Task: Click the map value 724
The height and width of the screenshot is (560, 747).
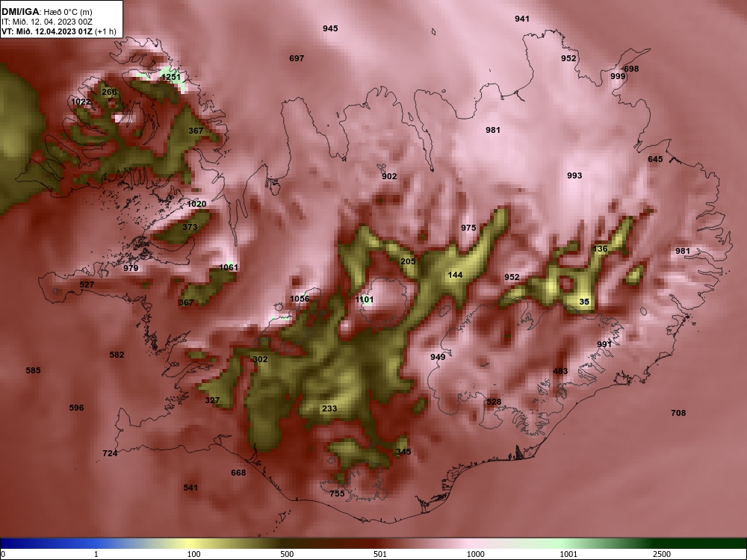Action: pyautogui.click(x=110, y=453)
